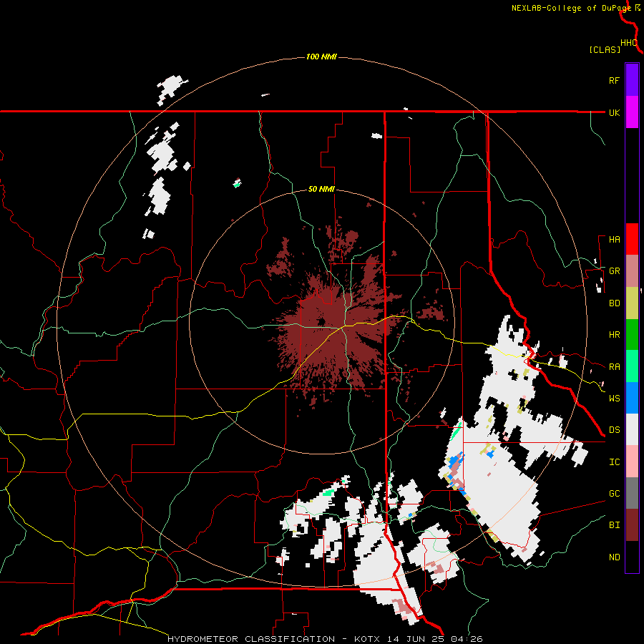Click the BD legend label
The image size is (644, 644).
click(x=614, y=303)
